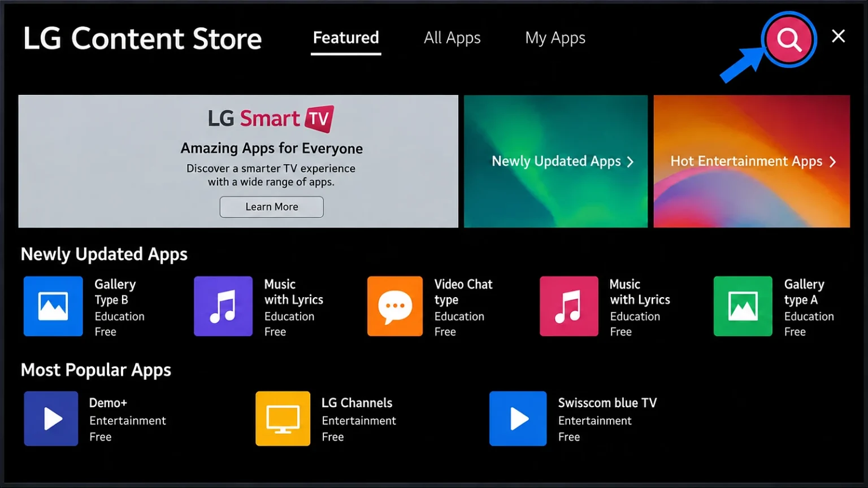Click the LG Smart TV promo banner
This screenshot has width=868, height=488.
pyautogui.click(x=238, y=162)
